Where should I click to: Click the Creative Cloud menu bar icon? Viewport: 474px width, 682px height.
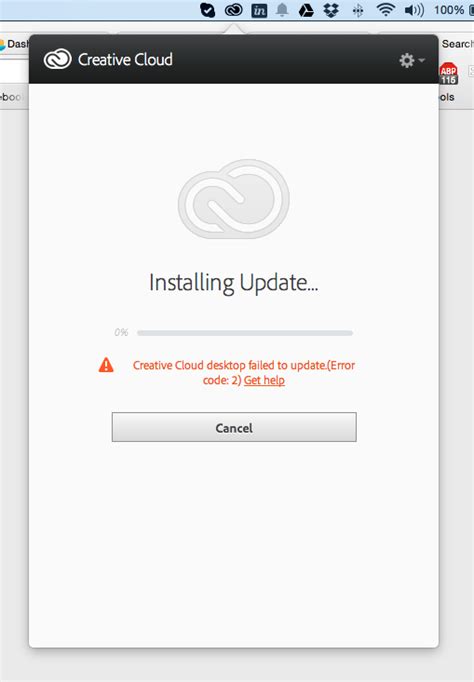pyautogui.click(x=234, y=10)
